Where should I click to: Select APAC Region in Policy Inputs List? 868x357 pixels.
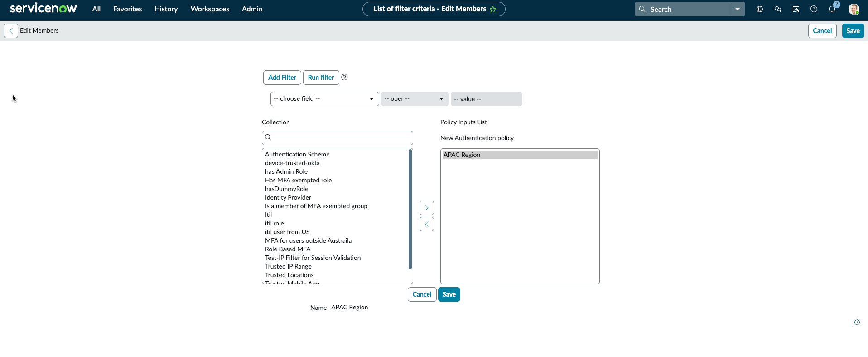(x=520, y=155)
